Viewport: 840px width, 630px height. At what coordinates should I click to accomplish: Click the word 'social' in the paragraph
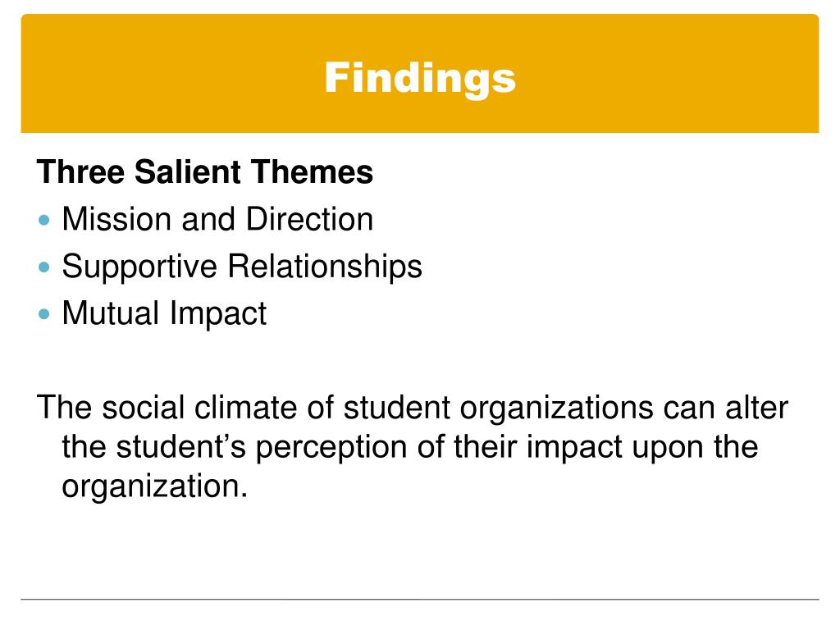coord(143,408)
